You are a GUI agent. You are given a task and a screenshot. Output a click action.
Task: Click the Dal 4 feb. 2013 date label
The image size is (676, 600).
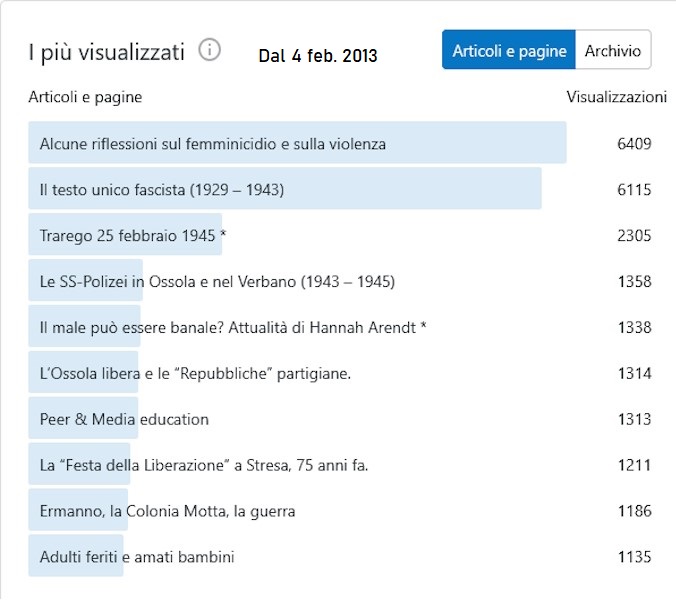pos(317,56)
